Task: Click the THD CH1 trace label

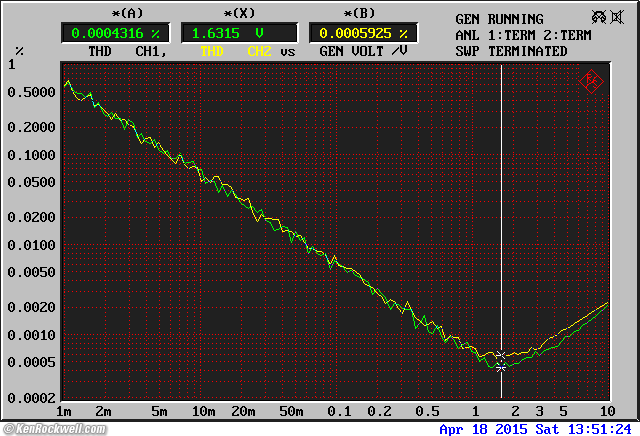Action: click(126, 51)
